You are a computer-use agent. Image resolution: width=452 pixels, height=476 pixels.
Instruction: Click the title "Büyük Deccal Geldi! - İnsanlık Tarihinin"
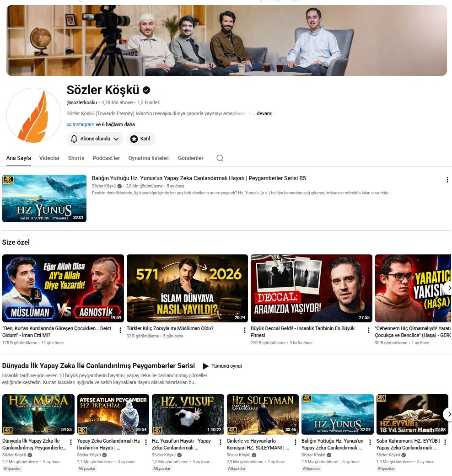pyautogui.click(x=302, y=332)
